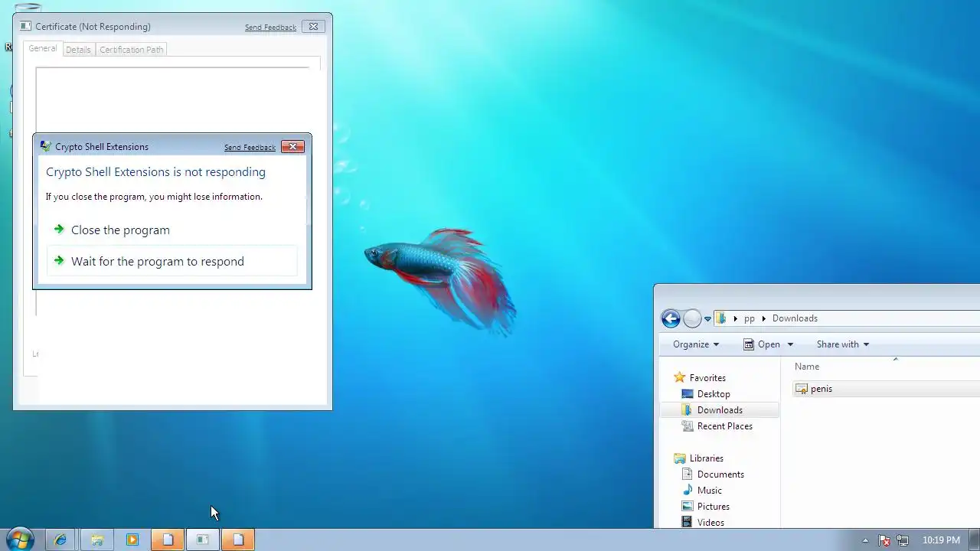Click the network tray icon

(903, 540)
